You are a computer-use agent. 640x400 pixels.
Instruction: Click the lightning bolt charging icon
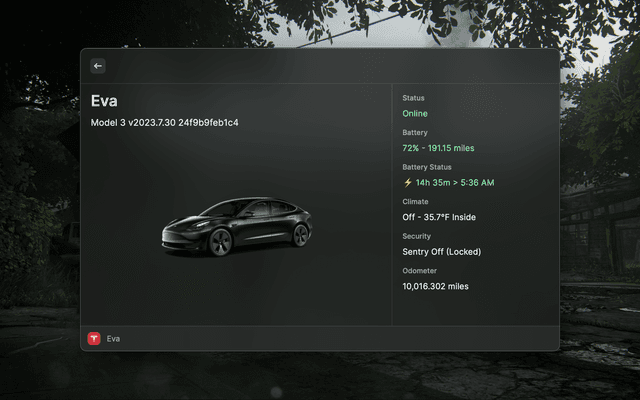(407, 183)
